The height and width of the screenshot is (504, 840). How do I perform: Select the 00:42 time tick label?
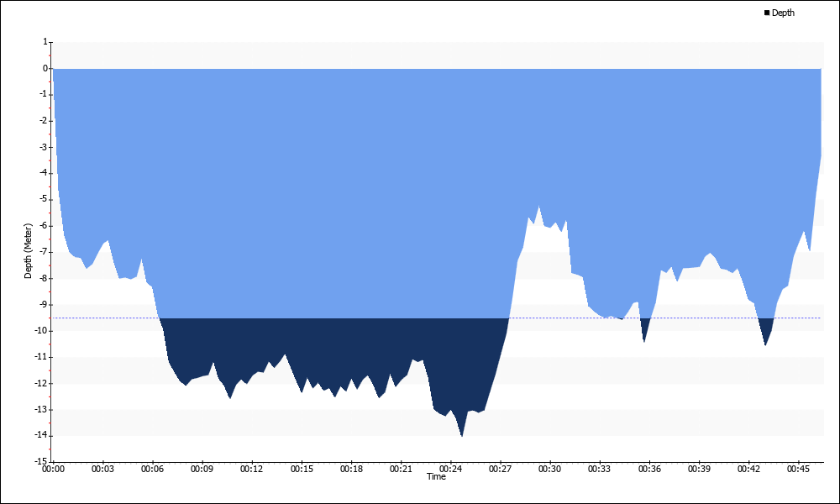click(x=749, y=470)
